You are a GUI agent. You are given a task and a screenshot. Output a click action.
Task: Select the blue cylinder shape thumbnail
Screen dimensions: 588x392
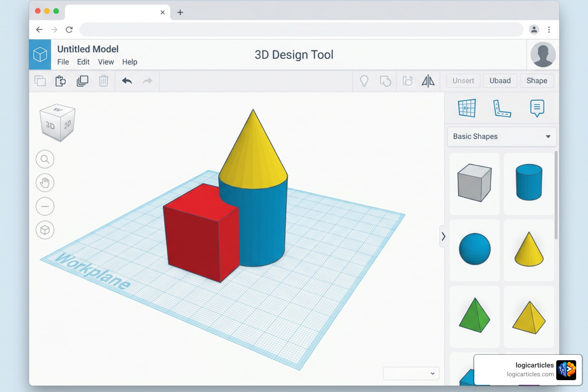(529, 184)
